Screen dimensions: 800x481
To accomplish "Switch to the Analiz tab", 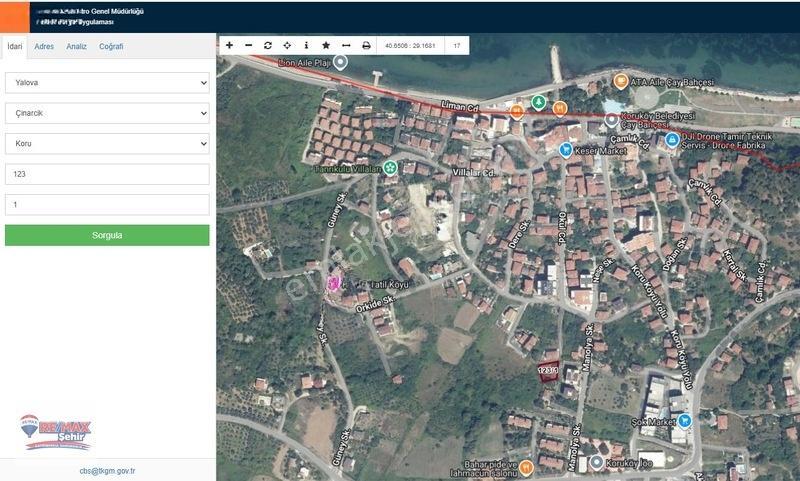I will click(77, 46).
